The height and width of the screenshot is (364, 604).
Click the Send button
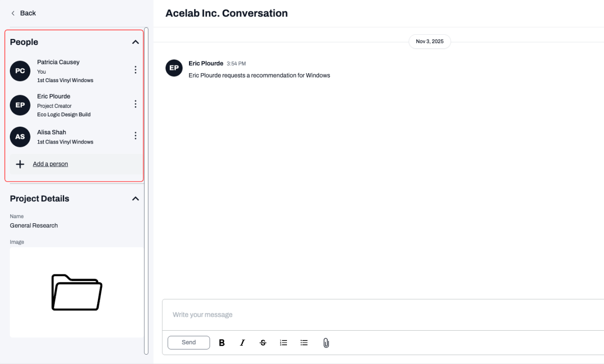189,342
